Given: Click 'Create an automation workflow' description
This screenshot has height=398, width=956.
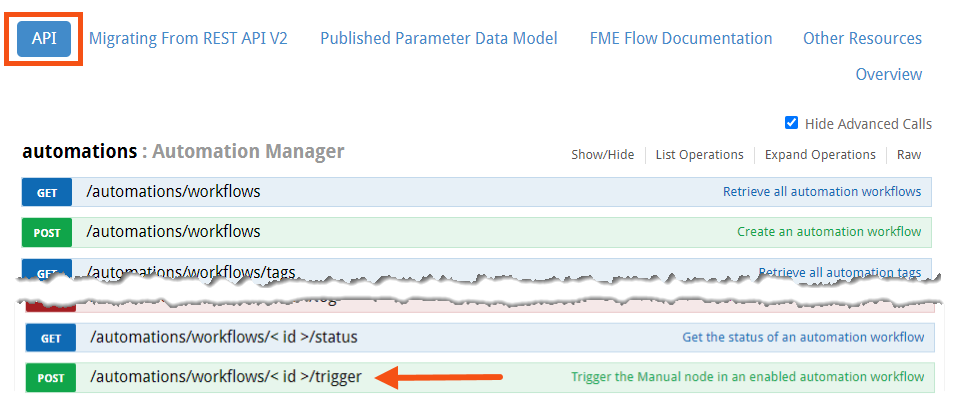Looking at the screenshot, I should (829, 232).
